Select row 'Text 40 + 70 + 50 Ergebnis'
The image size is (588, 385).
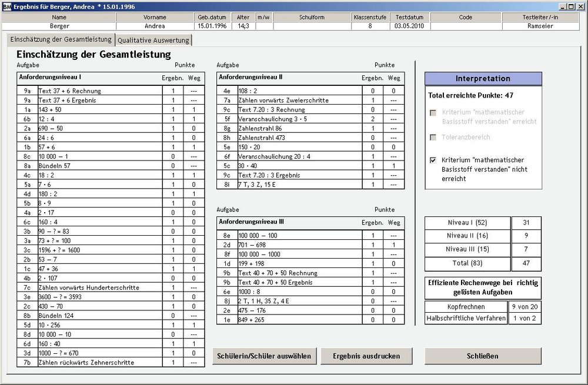tap(310, 282)
